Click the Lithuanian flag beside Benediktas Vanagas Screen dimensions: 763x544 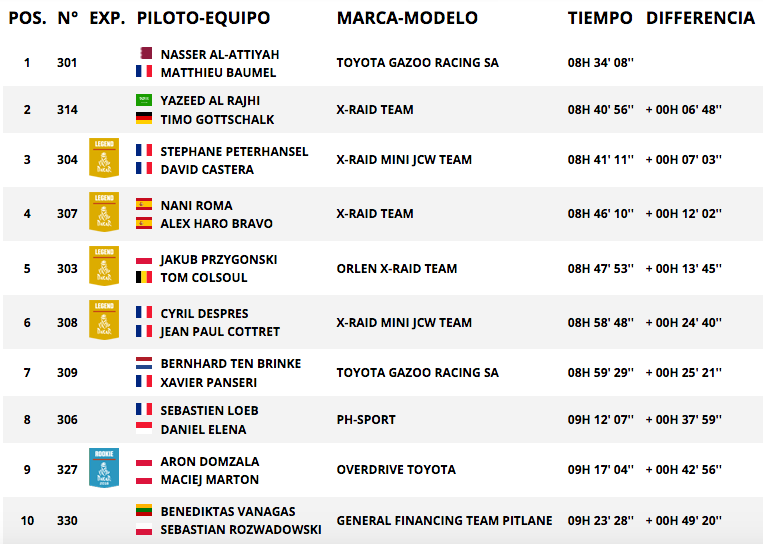(x=144, y=510)
